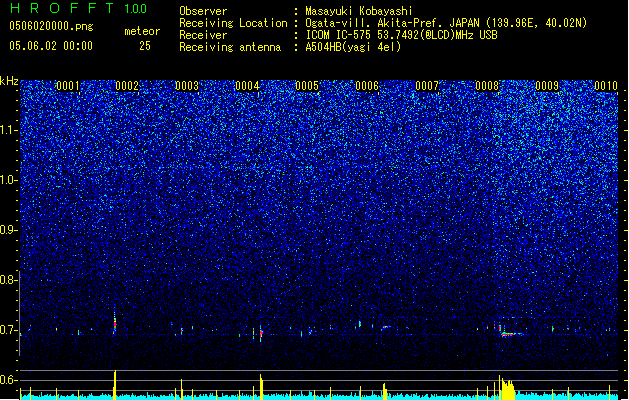Click the observer name Masayuki Kobayashi
Viewport: 629px width, 400px height.
359,11
